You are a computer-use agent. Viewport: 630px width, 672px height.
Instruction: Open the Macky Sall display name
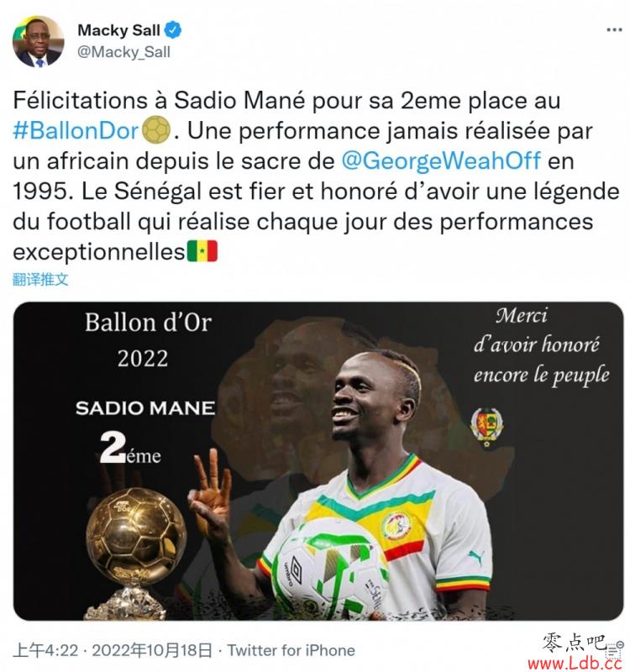point(118,30)
